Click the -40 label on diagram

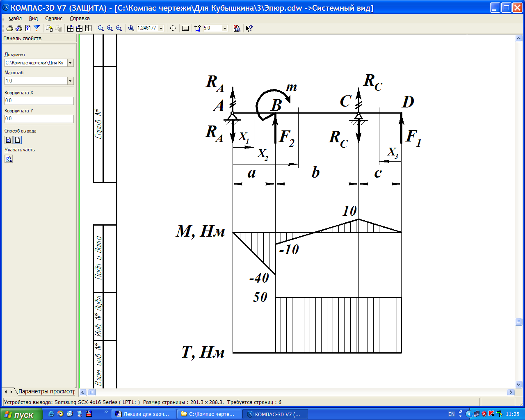pyautogui.click(x=259, y=278)
